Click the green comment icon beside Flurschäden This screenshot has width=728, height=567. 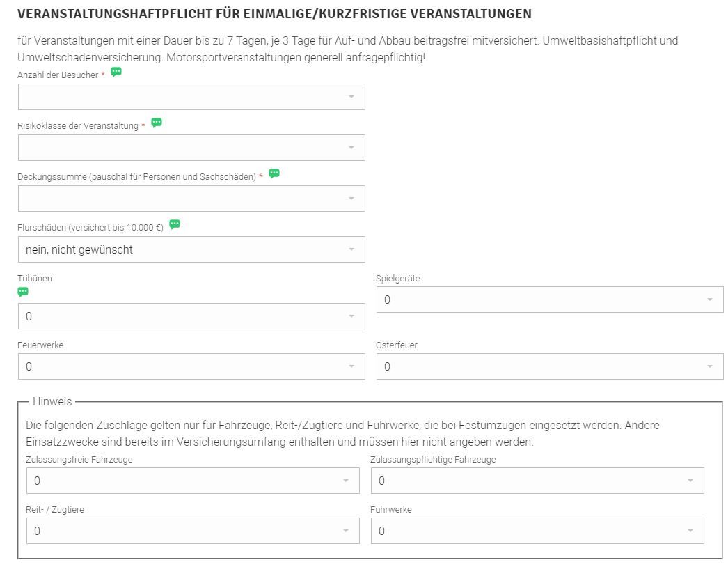tap(175, 224)
